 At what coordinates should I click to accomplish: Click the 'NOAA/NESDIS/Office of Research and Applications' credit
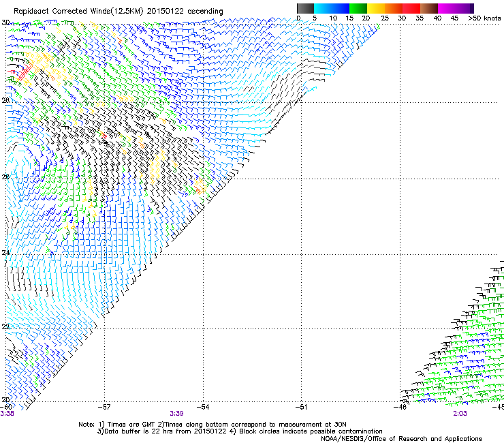401,439
